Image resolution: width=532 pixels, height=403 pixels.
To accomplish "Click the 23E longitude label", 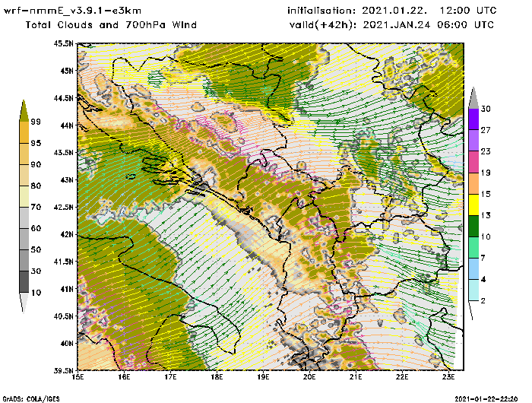I will click(x=448, y=377).
